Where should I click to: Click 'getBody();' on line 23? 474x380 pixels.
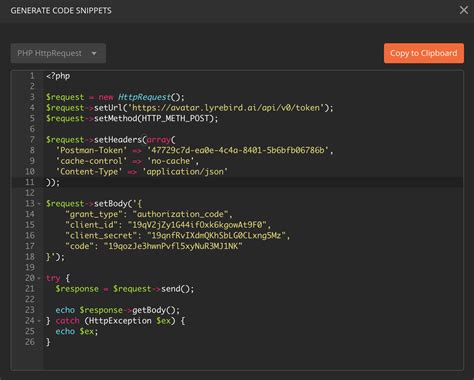click(156, 310)
